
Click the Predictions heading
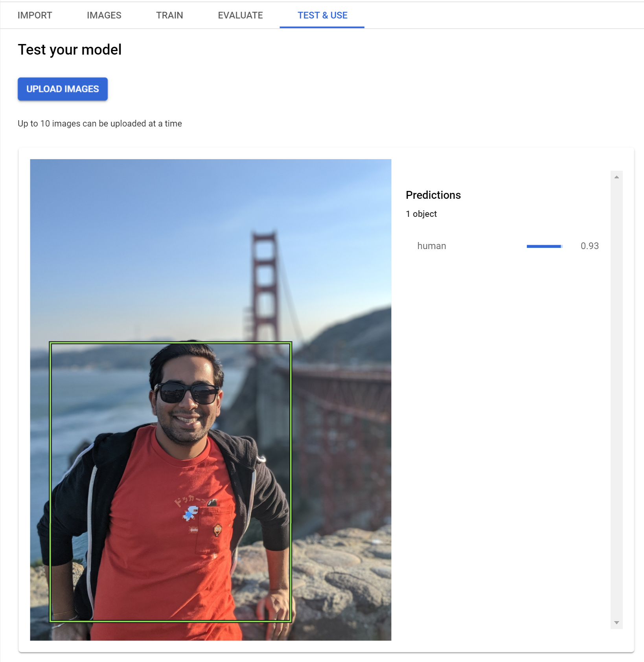coord(433,195)
